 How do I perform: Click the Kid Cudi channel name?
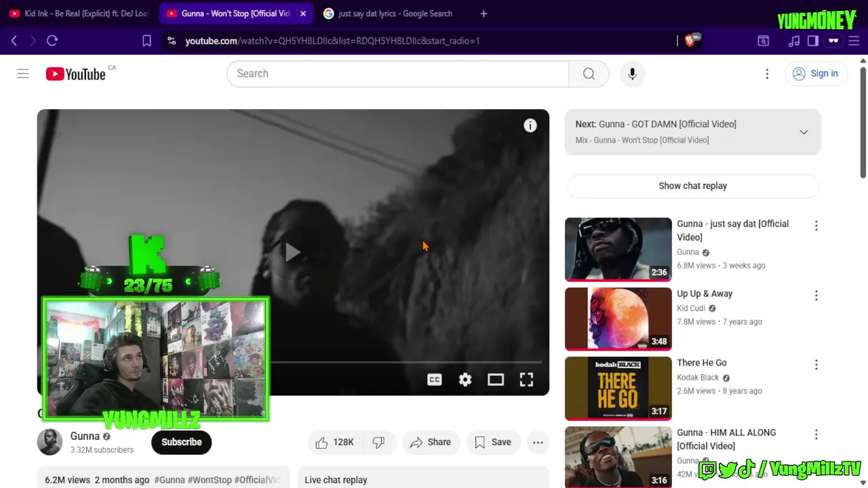click(691, 308)
